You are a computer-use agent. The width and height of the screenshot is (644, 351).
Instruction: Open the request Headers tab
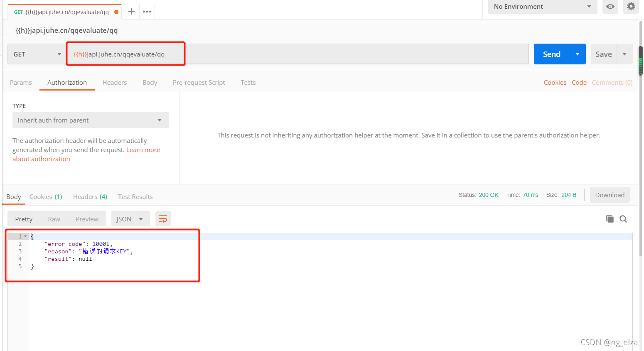pyautogui.click(x=115, y=82)
